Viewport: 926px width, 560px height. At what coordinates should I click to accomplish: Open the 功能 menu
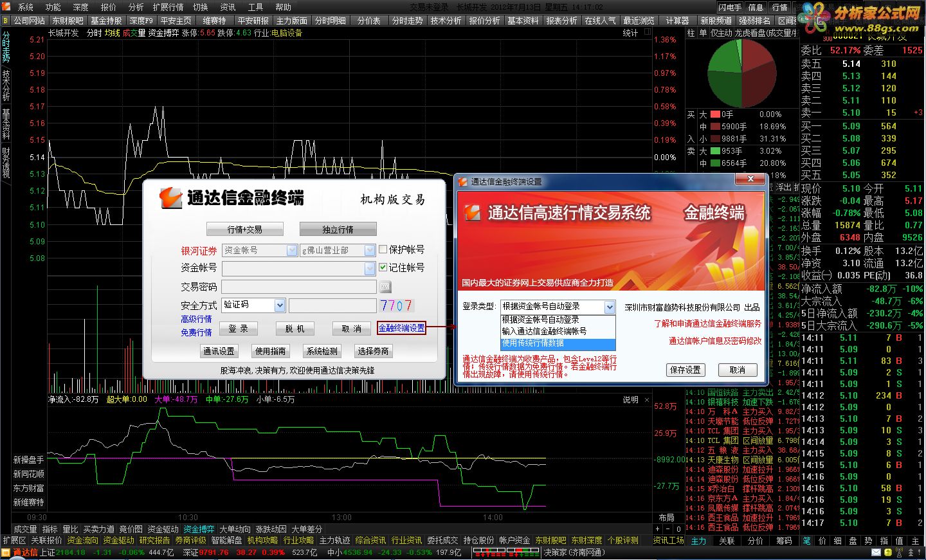[x=53, y=7]
